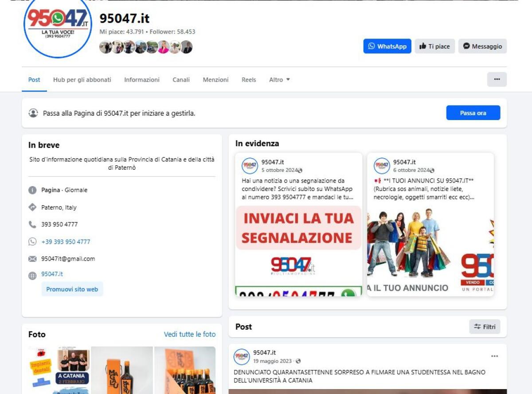Open the ellipsis menu on the 19 maggio post
532x394 pixels.
coord(495,355)
